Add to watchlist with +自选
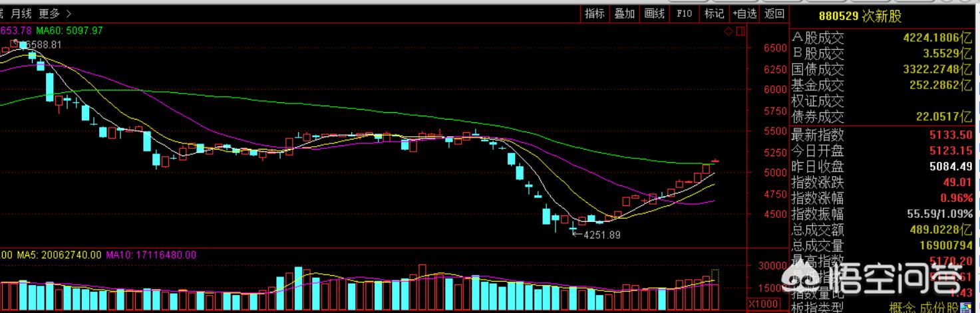The height and width of the screenshot is (313, 980). (744, 13)
